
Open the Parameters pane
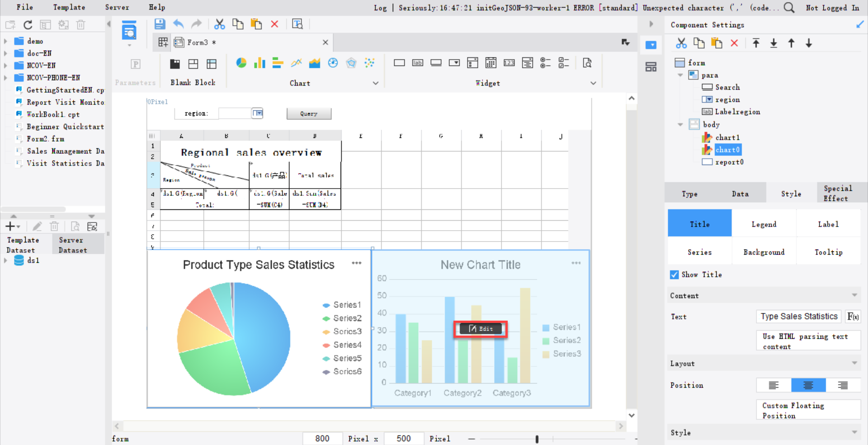tap(135, 64)
